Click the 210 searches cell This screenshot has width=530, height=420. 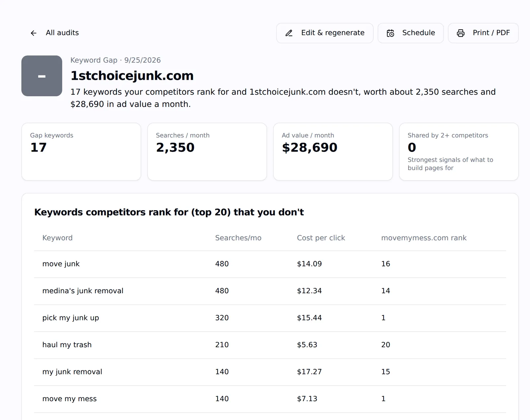222,345
